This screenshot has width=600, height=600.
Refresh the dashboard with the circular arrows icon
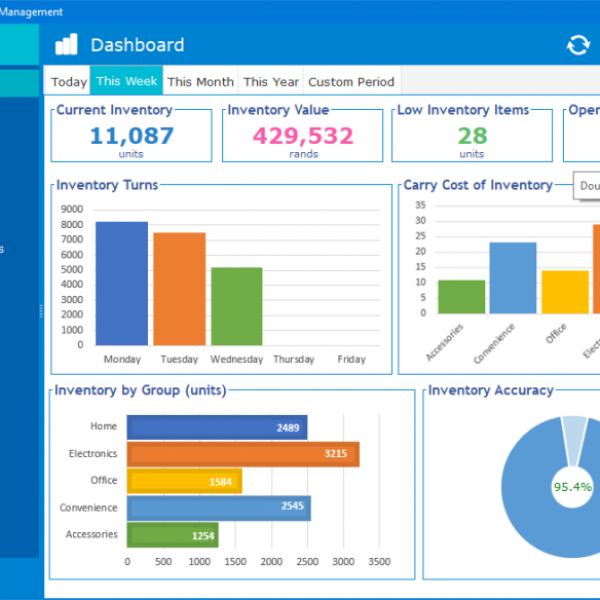(578, 45)
